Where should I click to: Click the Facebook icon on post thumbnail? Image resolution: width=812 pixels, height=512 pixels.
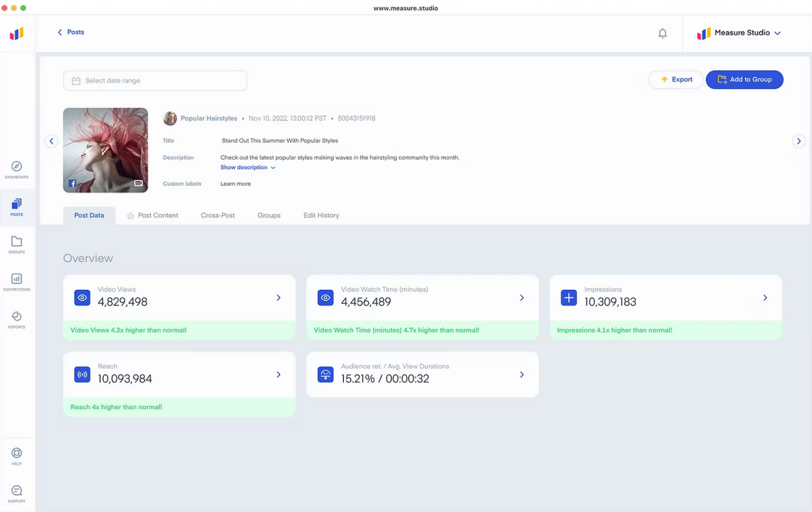point(72,183)
